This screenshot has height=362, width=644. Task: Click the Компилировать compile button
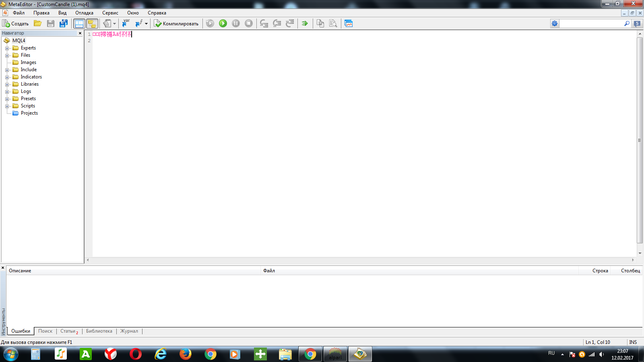(x=176, y=23)
